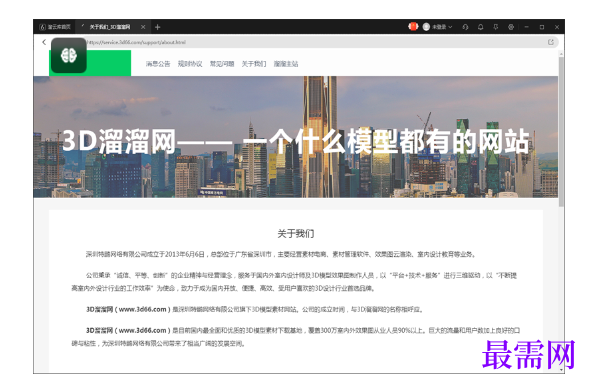Go to 溜溜主站 navigation link
The height and width of the screenshot is (386, 594).
286,64
